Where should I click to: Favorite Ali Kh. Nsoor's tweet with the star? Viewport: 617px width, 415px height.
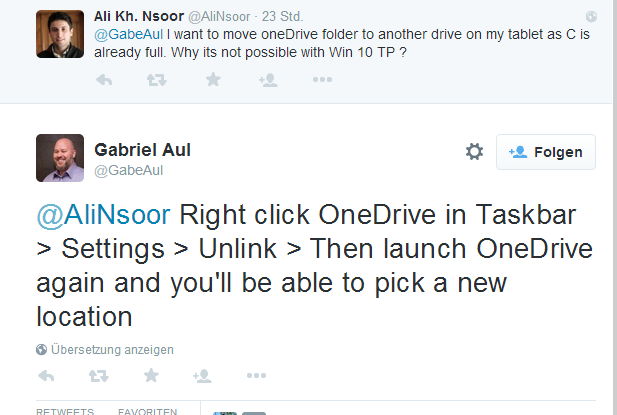(x=213, y=79)
